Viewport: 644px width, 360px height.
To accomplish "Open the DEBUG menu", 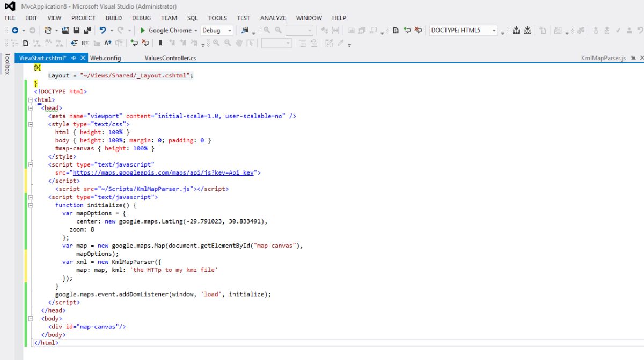I will click(142, 18).
